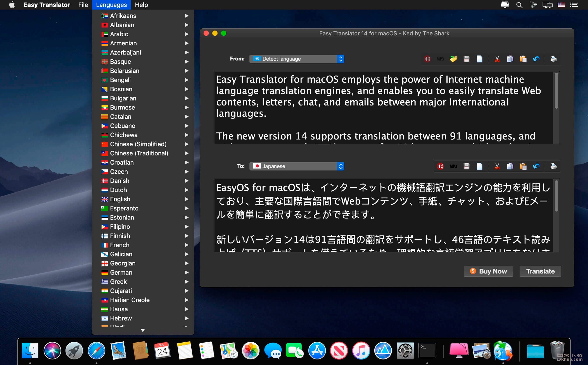Open the Apple menu

(x=12, y=5)
